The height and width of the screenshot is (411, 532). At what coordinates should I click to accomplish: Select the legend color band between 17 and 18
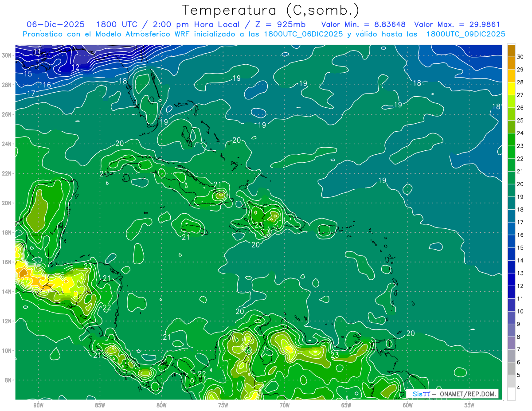(511, 216)
